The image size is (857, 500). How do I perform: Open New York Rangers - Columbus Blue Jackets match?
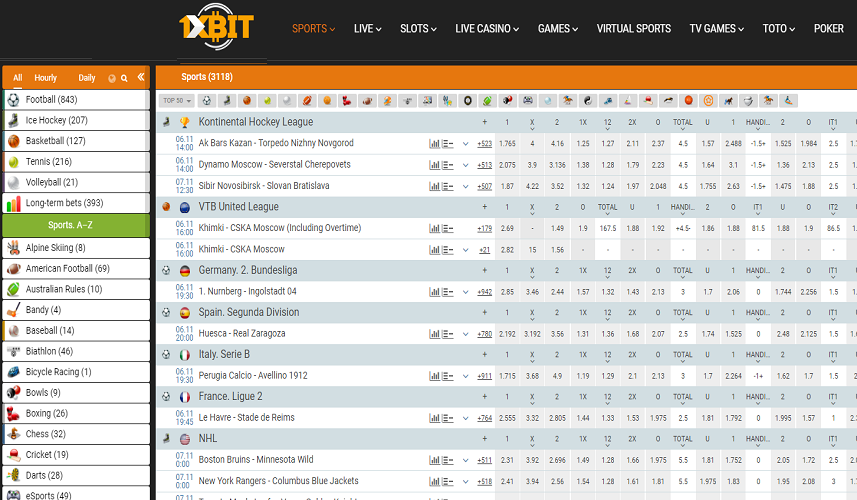(x=278, y=481)
